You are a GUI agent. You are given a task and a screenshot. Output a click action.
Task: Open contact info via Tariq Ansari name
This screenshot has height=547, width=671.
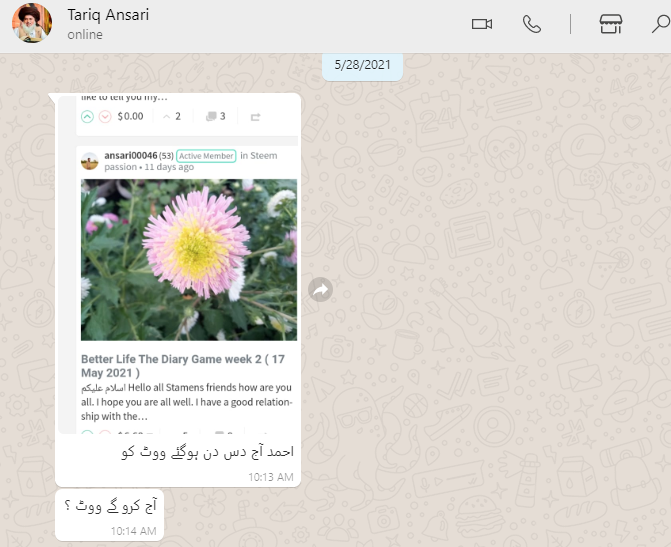(108, 15)
